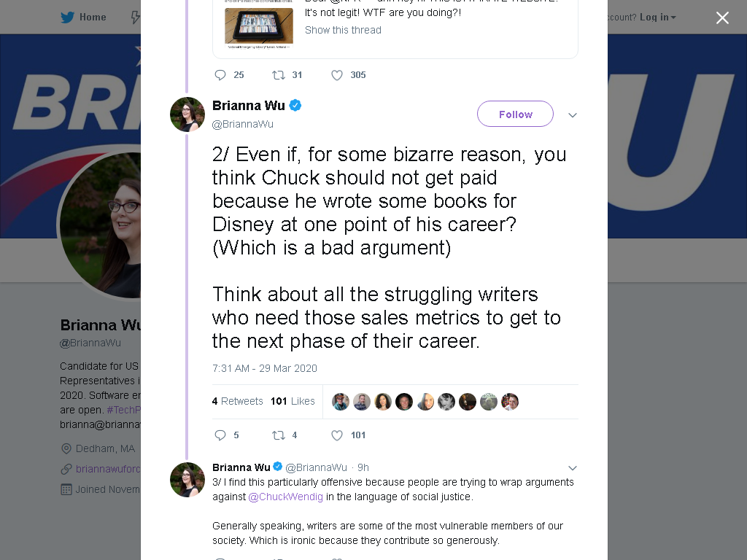
Task: Like the tweet with 305 likes
Action: point(337,75)
